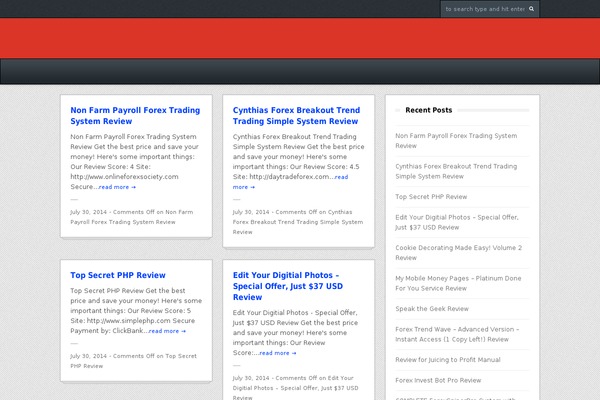Open Top Secret PHP Review post title
The width and height of the screenshot is (600, 400).
[118, 275]
